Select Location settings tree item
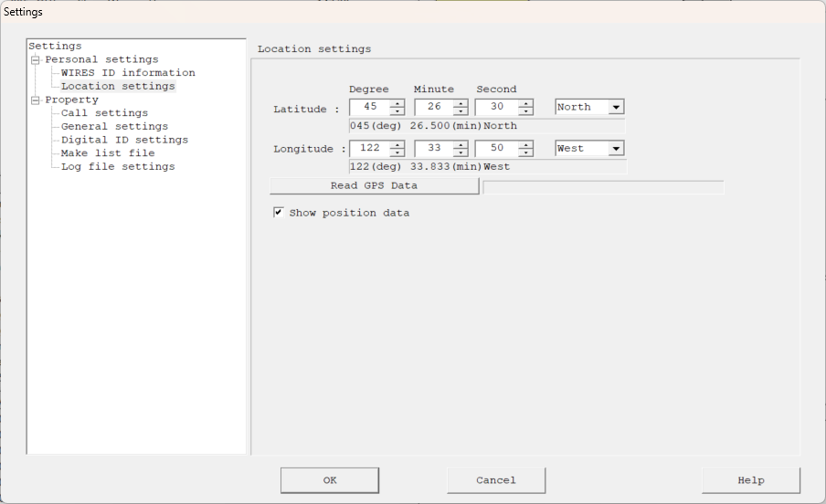The image size is (826, 504). pos(118,87)
